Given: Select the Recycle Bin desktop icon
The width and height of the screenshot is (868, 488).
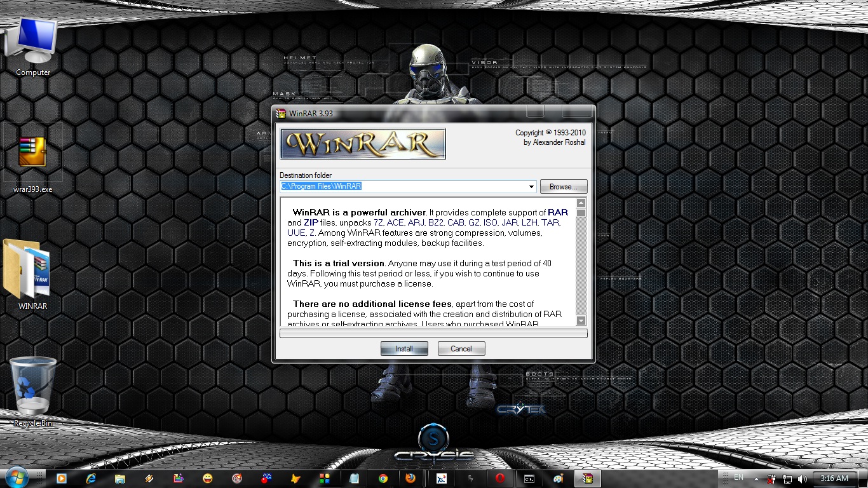Looking at the screenshot, I should pos(33,392).
